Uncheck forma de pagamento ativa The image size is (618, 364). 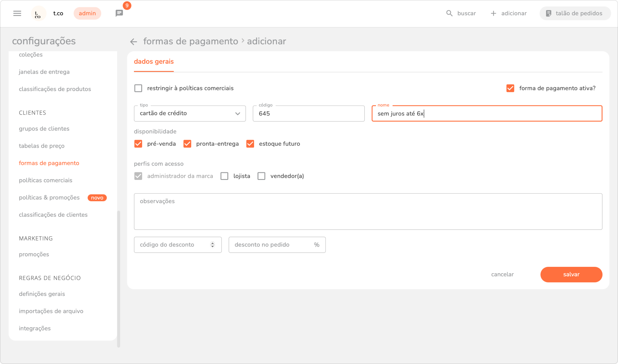[510, 88]
